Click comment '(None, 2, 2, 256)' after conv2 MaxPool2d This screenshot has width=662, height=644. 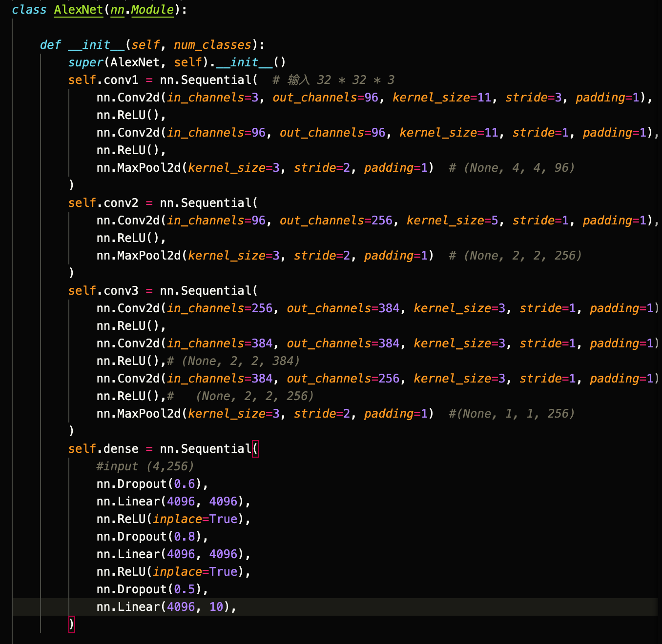(x=515, y=256)
